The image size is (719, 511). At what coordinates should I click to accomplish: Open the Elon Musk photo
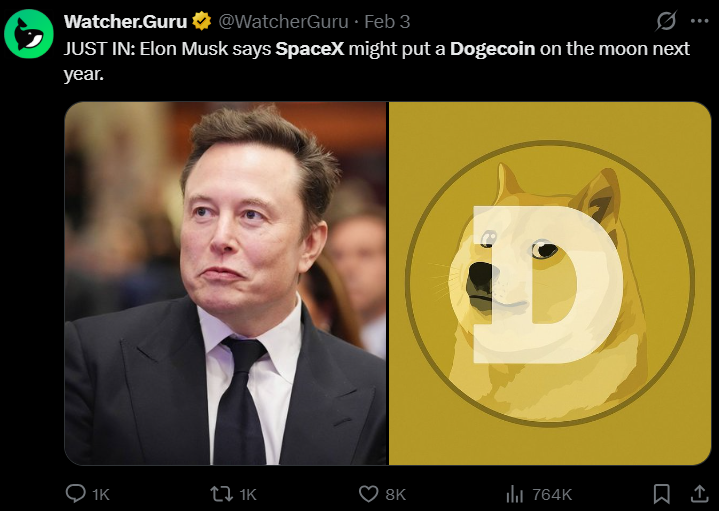(x=226, y=283)
